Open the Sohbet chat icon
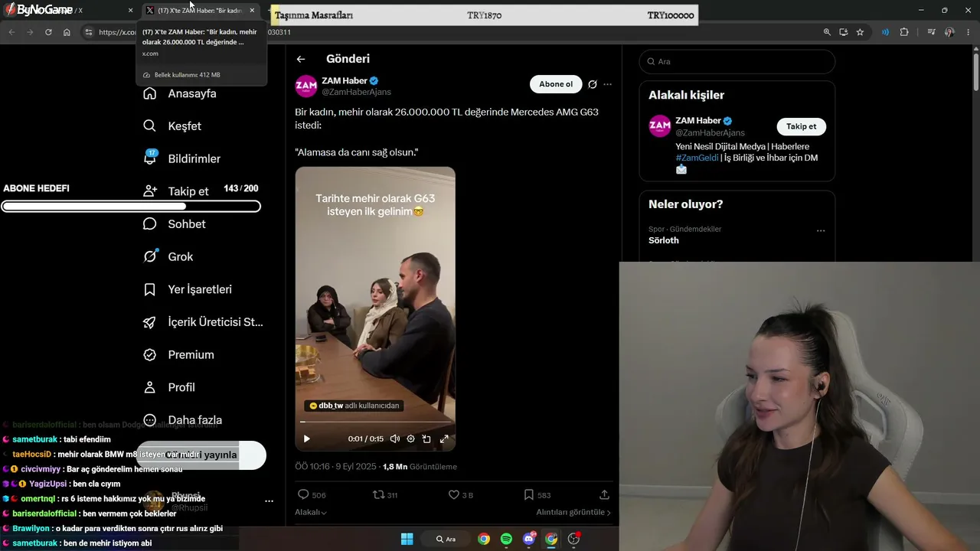 (x=150, y=223)
